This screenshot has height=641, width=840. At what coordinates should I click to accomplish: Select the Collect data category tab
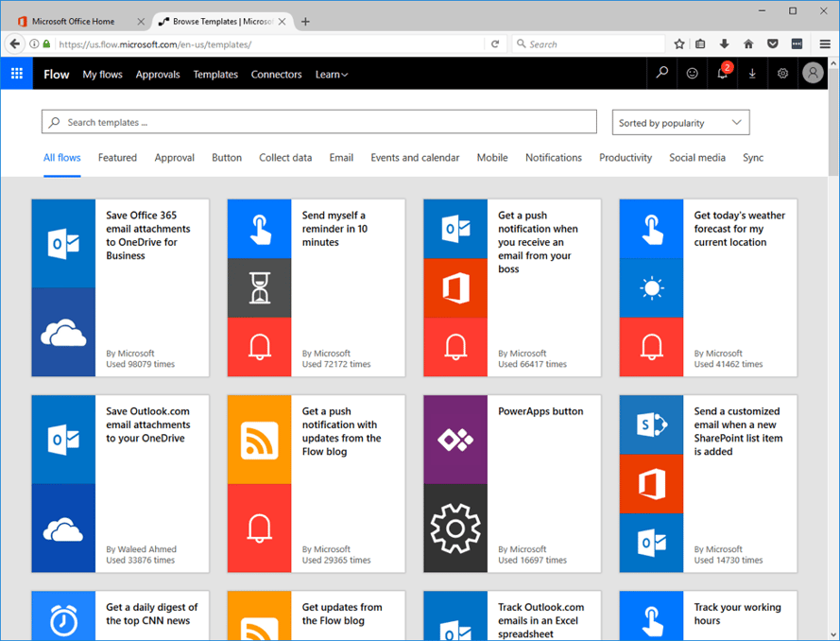click(x=285, y=158)
